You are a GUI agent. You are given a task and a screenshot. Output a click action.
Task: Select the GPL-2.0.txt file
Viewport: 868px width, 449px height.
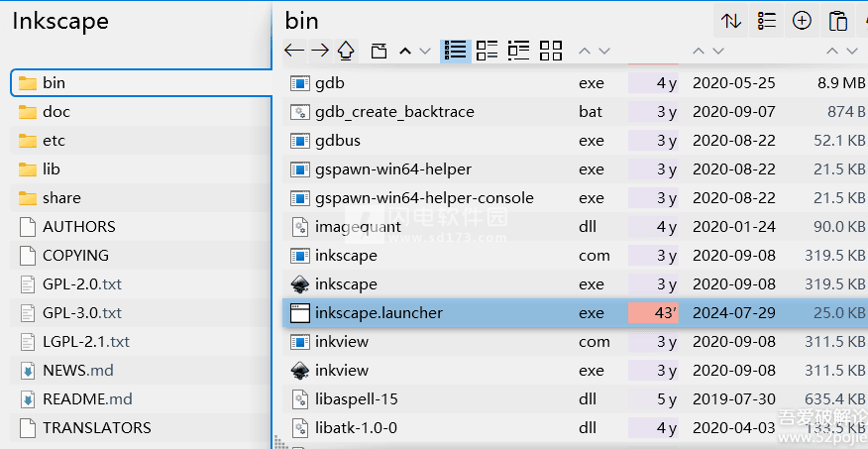(x=141, y=284)
